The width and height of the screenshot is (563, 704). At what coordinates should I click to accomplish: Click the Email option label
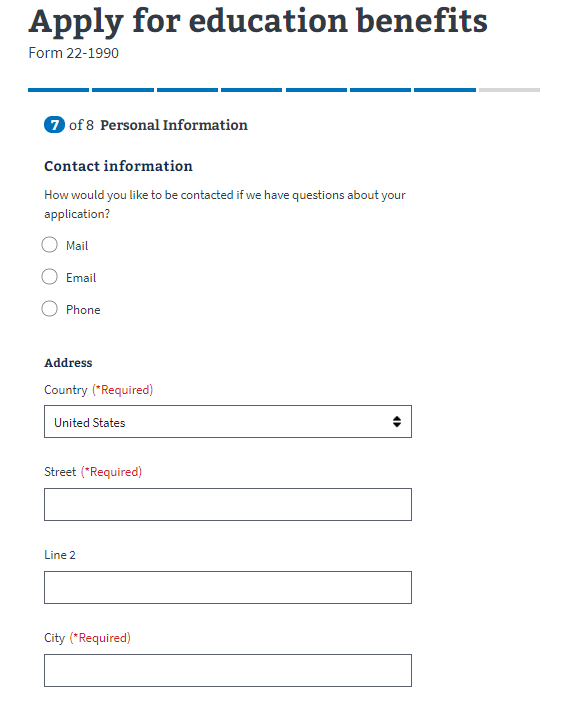[x=81, y=278]
